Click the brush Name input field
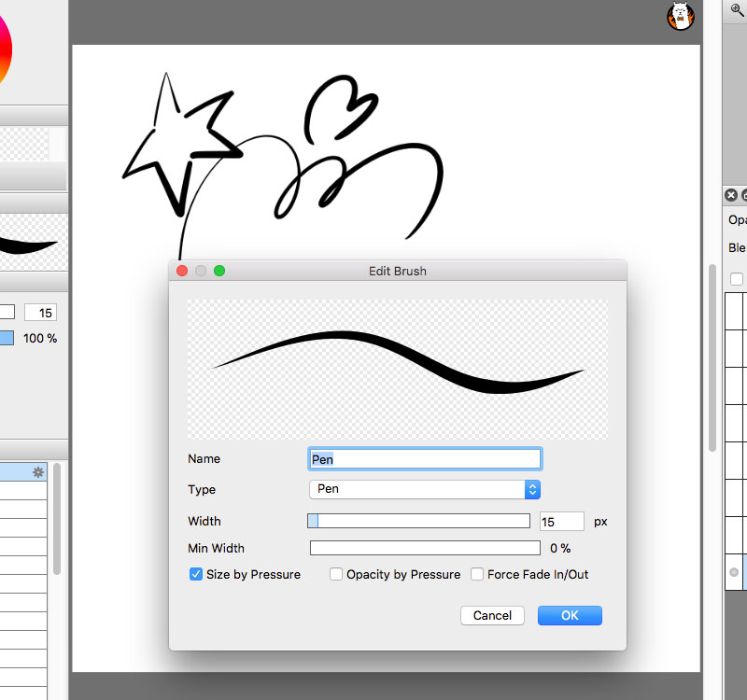The height and width of the screenshot is (700, 747). click(425, 459)
